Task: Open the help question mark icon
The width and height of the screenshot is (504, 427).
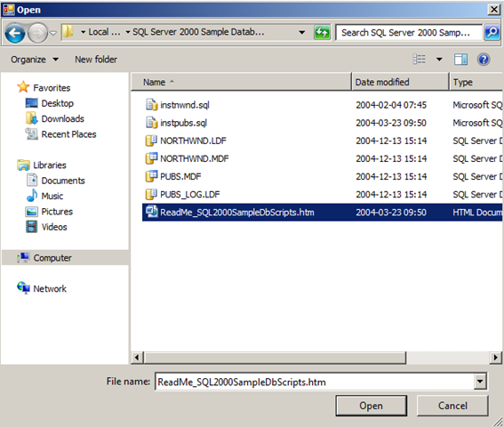Action: click(484, 60)
